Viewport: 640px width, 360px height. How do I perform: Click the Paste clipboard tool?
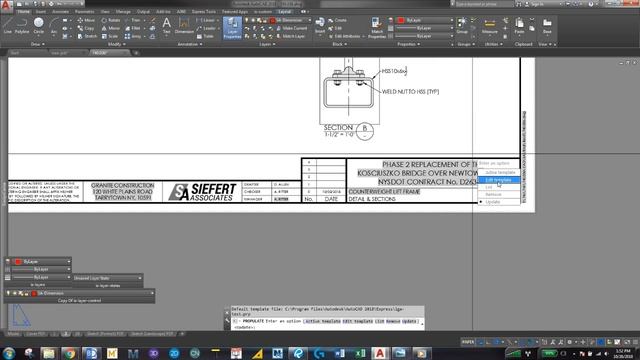tap(519, 25)
